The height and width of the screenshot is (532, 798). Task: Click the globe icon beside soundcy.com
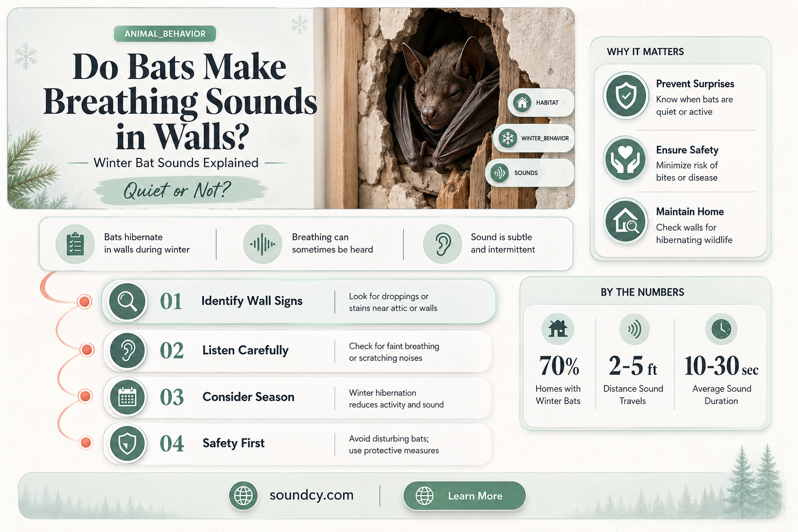243,495
